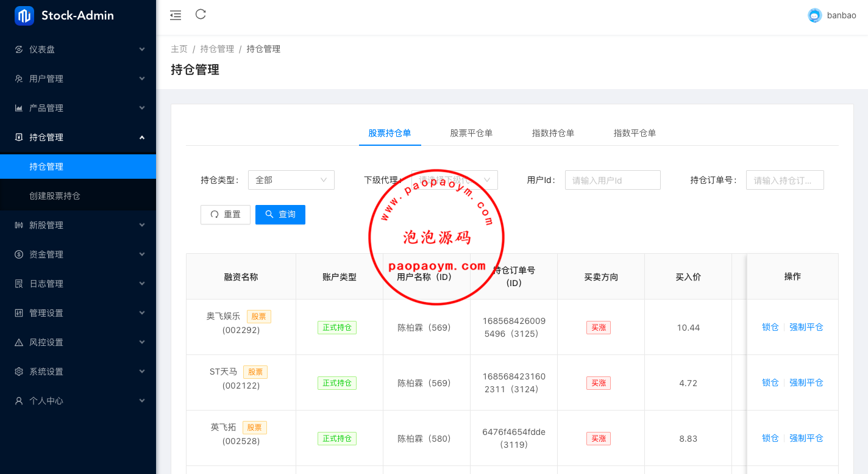Open the 持仓类型 dropdown

291,180
